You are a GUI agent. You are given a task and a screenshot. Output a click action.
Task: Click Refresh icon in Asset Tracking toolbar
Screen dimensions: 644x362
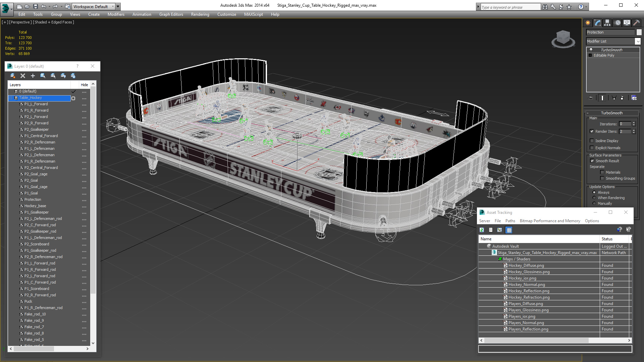click(x=482, y=230)
